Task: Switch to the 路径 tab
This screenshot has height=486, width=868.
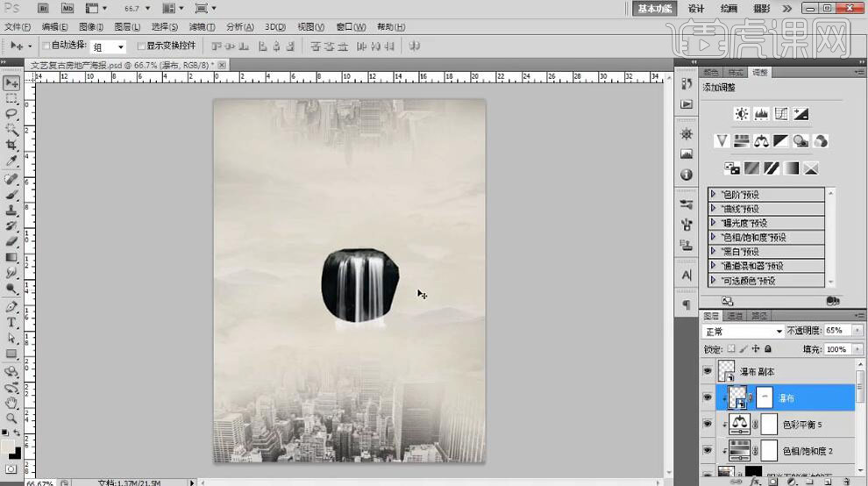Action: point(759,316)
